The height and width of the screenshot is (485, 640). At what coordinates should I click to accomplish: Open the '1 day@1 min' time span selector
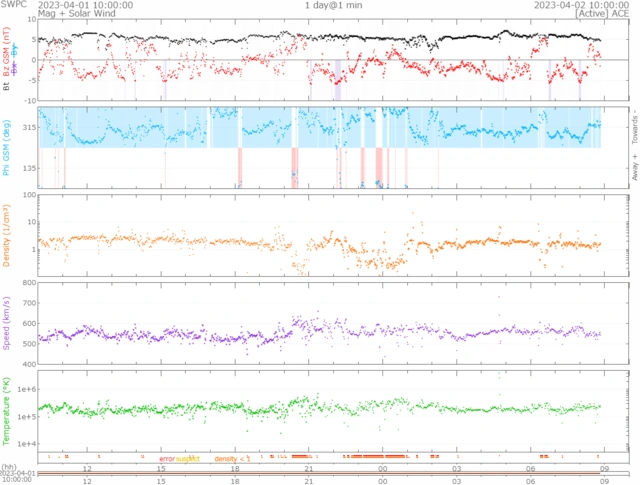(332, 5)
